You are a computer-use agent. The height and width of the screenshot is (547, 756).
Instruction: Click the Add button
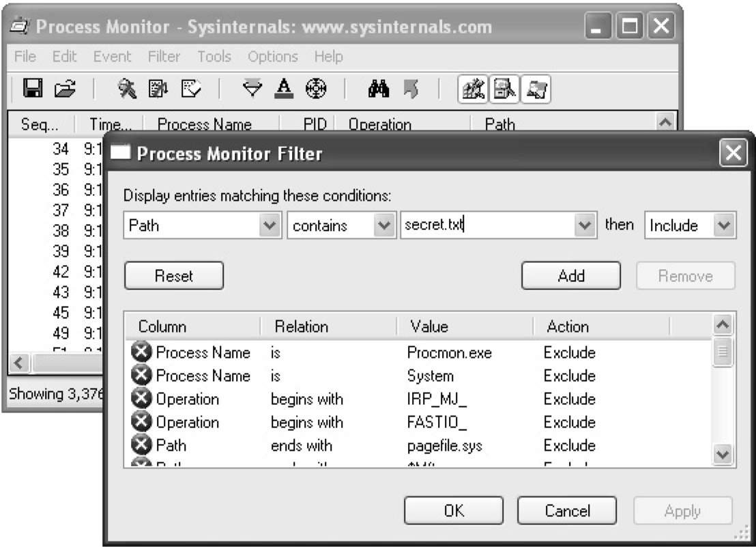click(x=571, y=275)
